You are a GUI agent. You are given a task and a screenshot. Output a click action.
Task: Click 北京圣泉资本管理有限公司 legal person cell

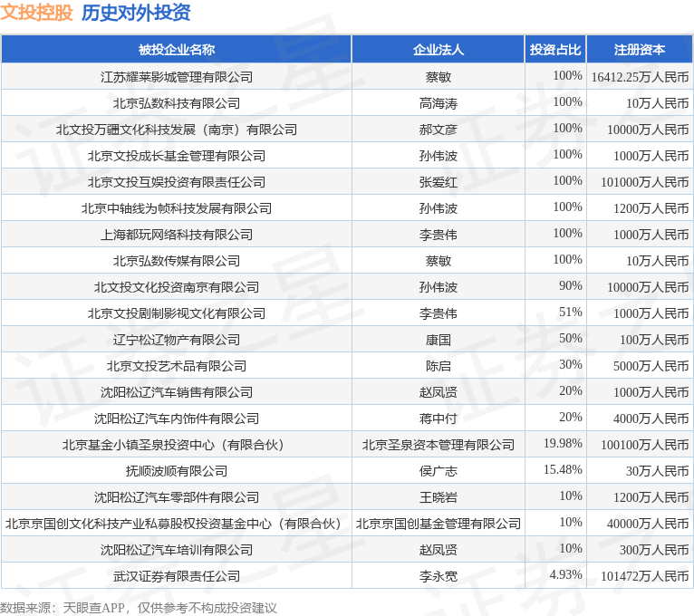pyautogui.click(x=439, y=444)
